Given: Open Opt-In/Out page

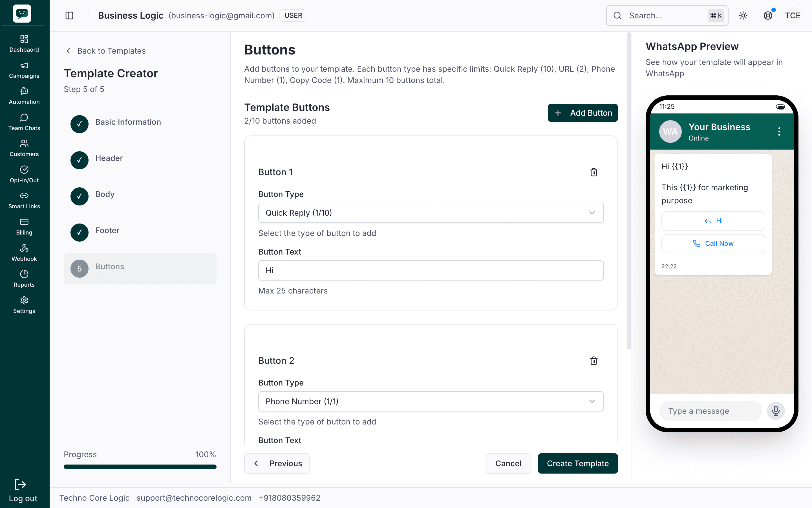Looking at the screenshot, I should click(24, 174).
